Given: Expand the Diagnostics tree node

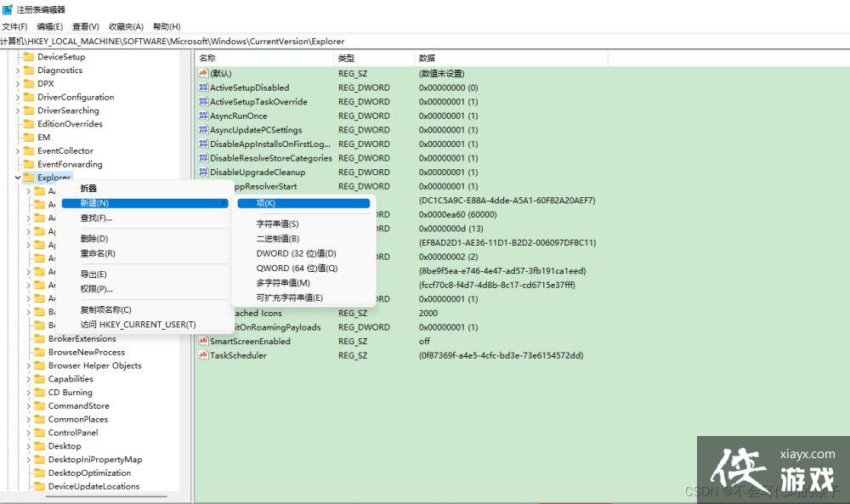Looking at the screenshot, I should click(x=18, y=71).
